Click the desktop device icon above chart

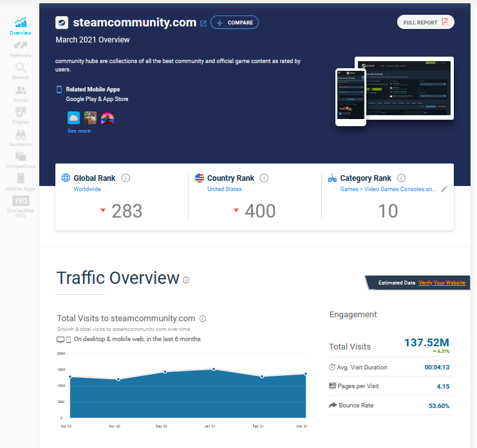[61, 339]
